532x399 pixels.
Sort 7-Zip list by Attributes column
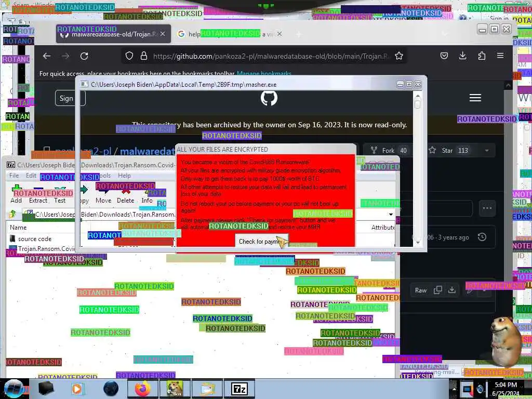tap(383, 228)
